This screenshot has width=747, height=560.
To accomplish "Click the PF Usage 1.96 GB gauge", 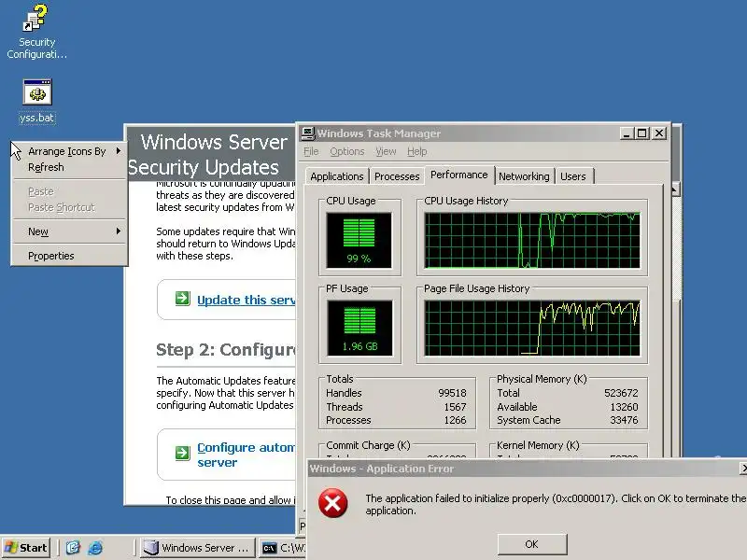I will coord(359,329).
